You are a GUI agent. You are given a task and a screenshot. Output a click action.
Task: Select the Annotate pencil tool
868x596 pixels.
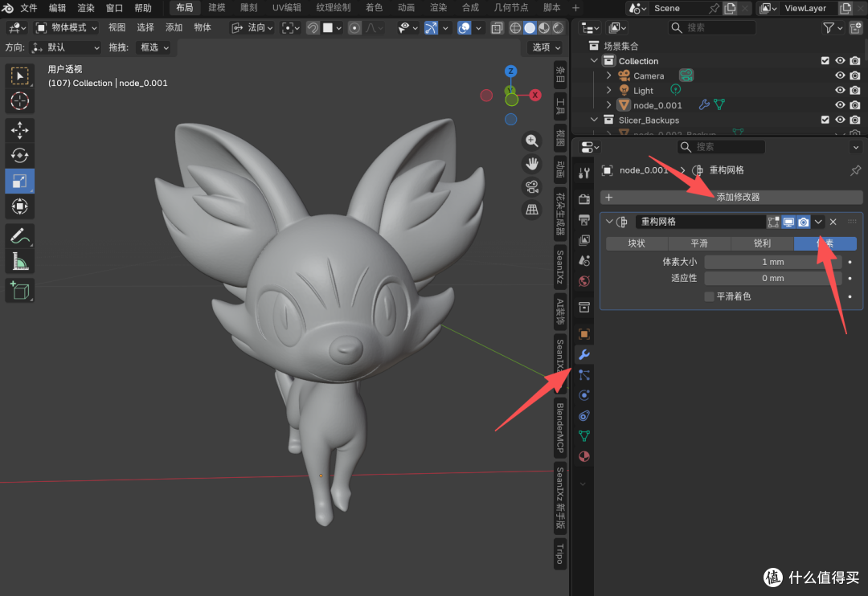(20, 236)
